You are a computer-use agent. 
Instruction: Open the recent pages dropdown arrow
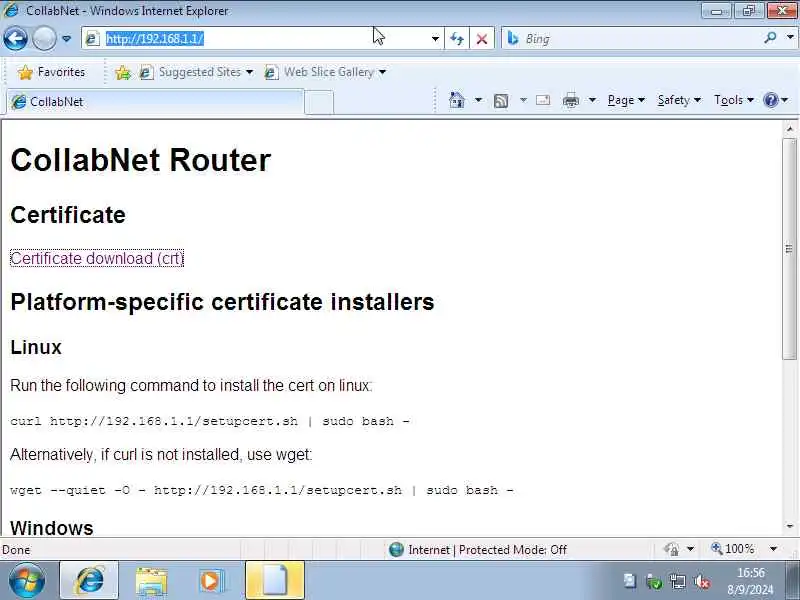tap(66, 39)
